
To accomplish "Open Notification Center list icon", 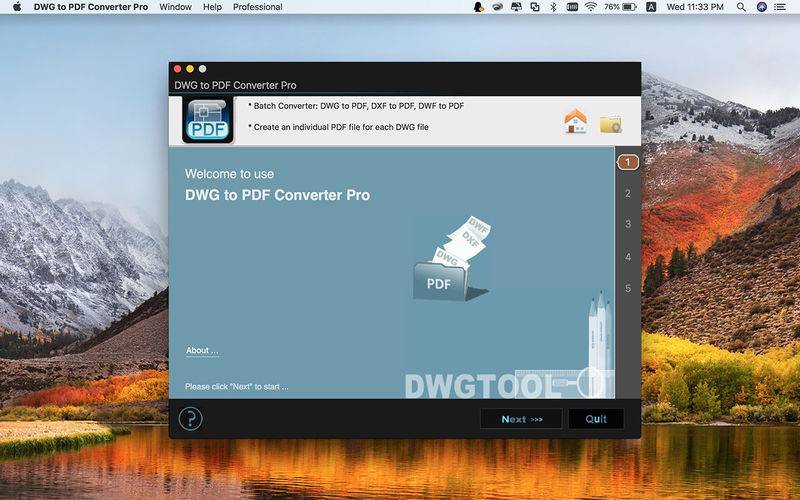I will tap(780, 7).
